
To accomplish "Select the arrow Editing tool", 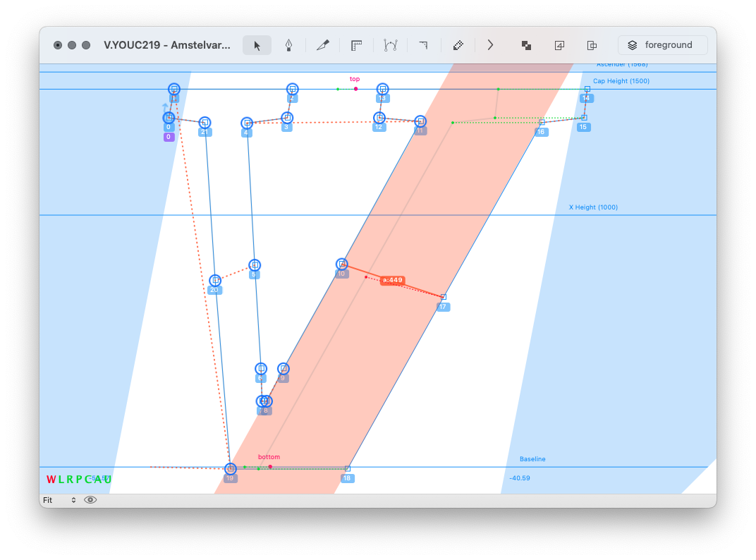I will 257,45.
